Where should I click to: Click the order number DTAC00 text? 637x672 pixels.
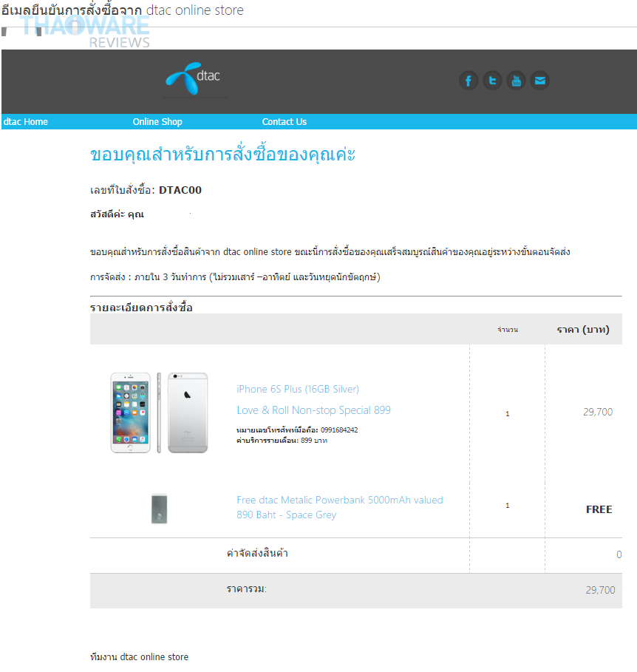[x=180, y=190]
